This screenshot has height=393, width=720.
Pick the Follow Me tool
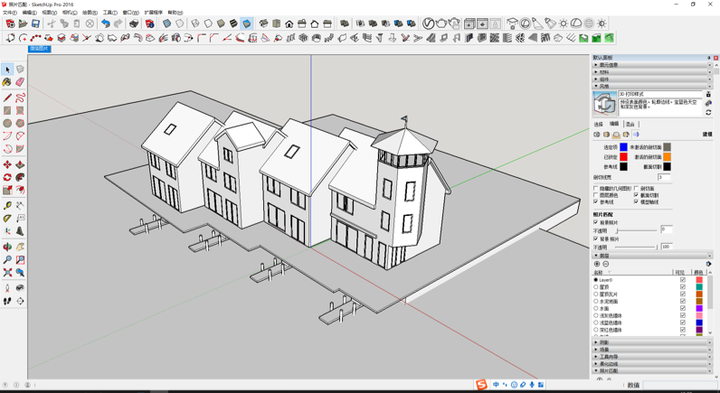pyautogui.click(x=20, y=177)
